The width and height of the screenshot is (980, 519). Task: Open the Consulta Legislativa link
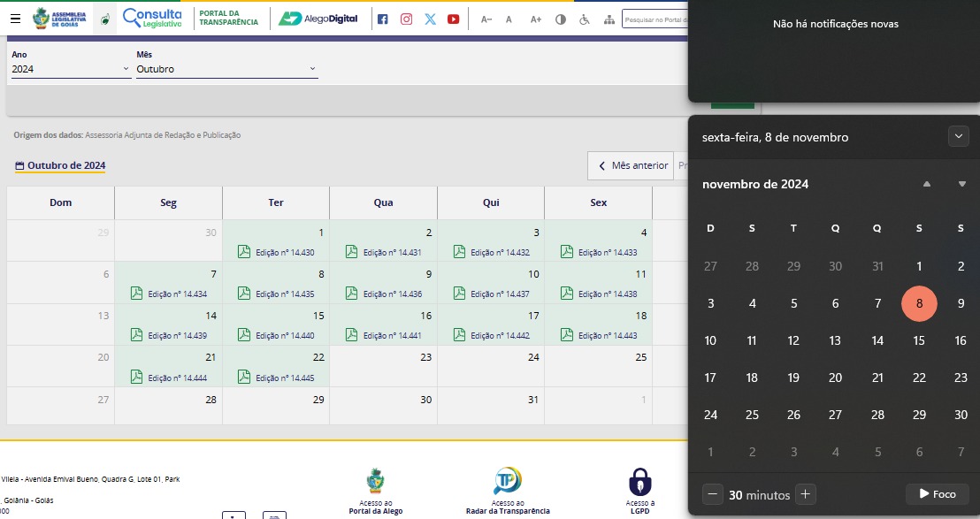(152, 18)
